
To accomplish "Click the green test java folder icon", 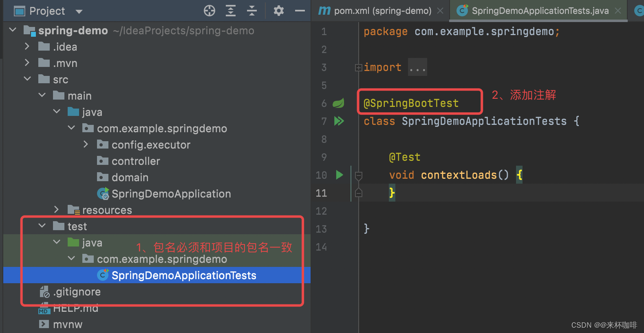I will click(73, 242).
